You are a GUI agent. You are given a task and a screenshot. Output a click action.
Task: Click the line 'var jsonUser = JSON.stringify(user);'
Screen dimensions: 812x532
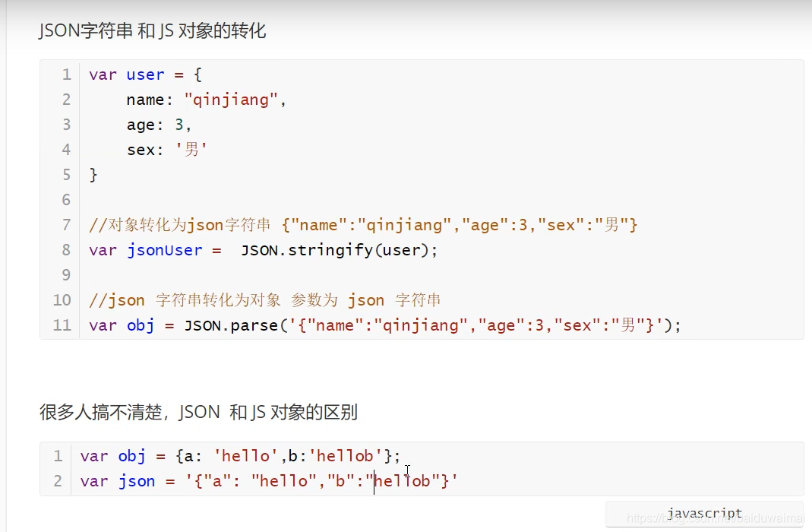coord(263,250)
